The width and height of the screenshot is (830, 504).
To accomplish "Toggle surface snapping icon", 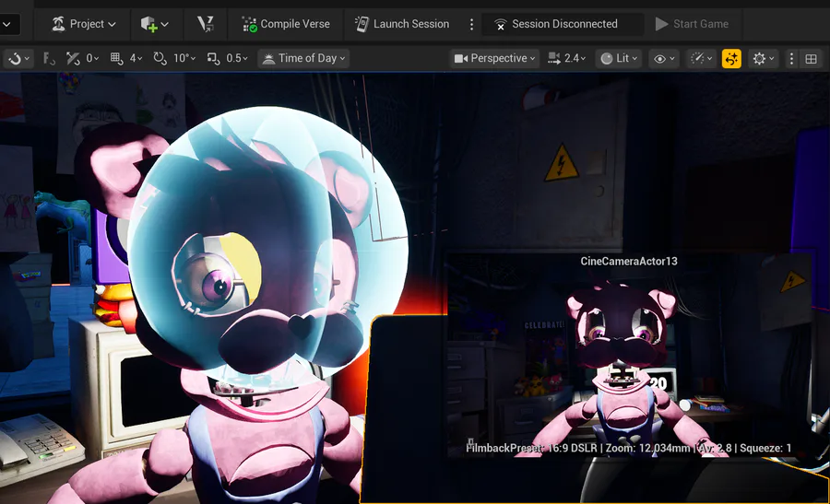I will point(49,58).
